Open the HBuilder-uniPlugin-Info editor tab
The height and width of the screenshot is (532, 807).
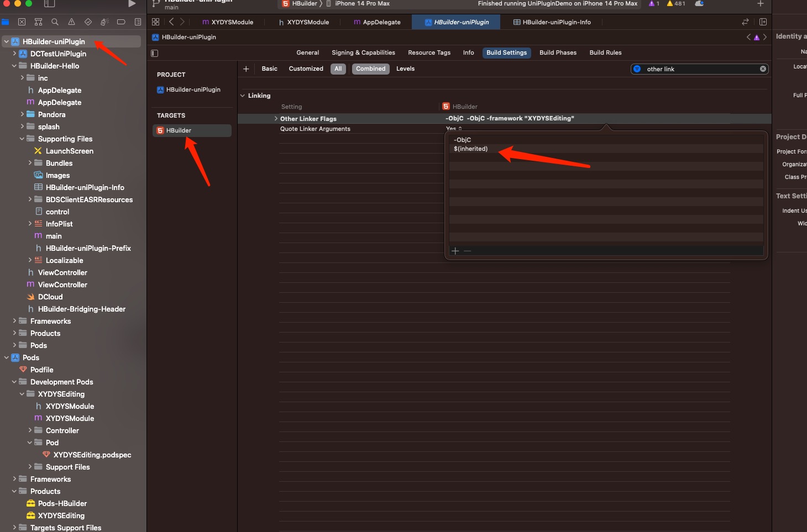click(x=552, y=22)
